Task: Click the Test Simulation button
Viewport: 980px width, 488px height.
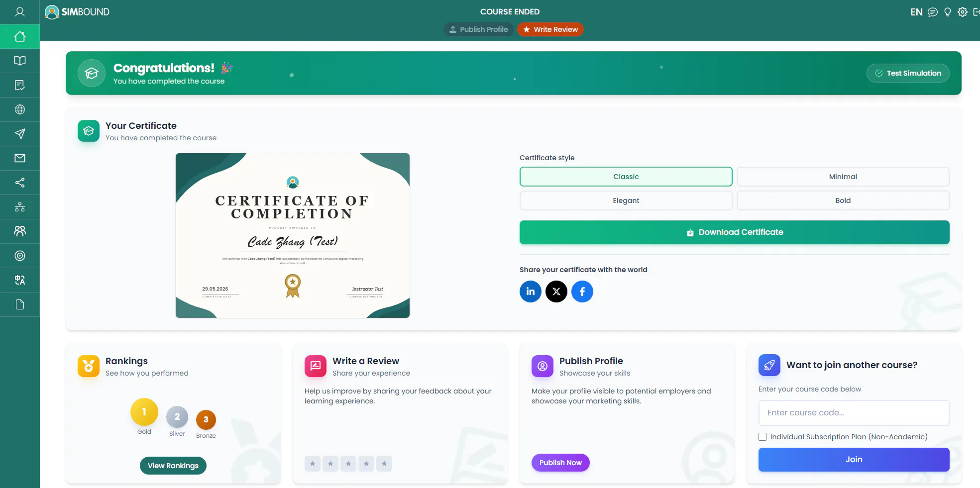Action: click(x=908, y=73)
